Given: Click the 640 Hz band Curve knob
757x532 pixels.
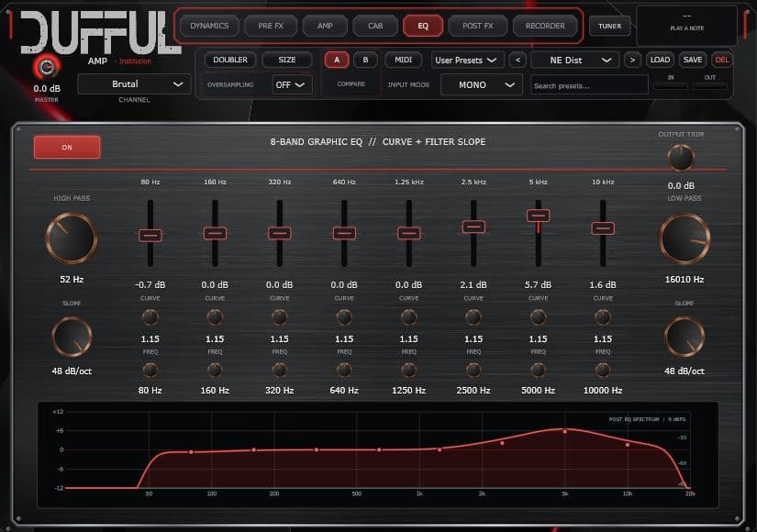Looking at the screenshot, I should pyautogui.click(x=344, y=317).
